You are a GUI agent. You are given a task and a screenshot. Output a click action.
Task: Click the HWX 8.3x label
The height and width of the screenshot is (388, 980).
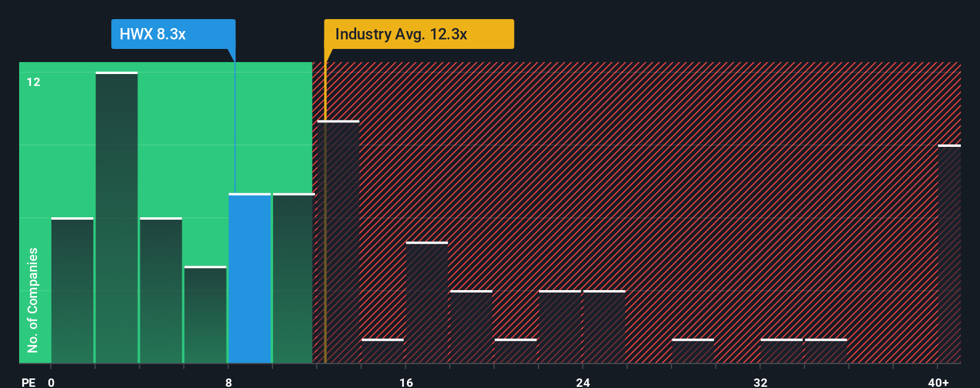(x=173, y=34)
